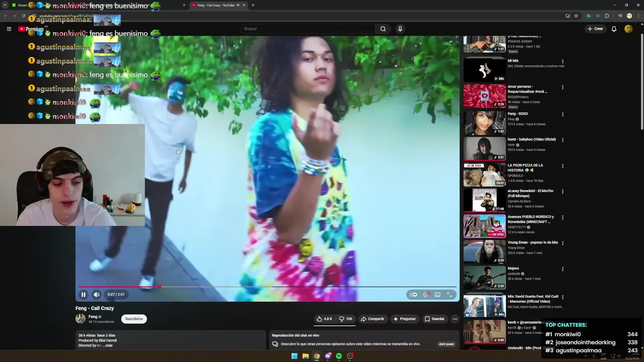
Task: Play the La peor pizza video thumbnail
Action: (485, 174)
